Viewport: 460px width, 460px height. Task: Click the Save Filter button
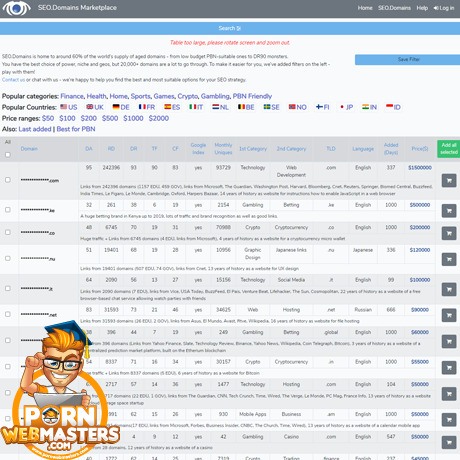pyautogui.click(x=408, y=59)
